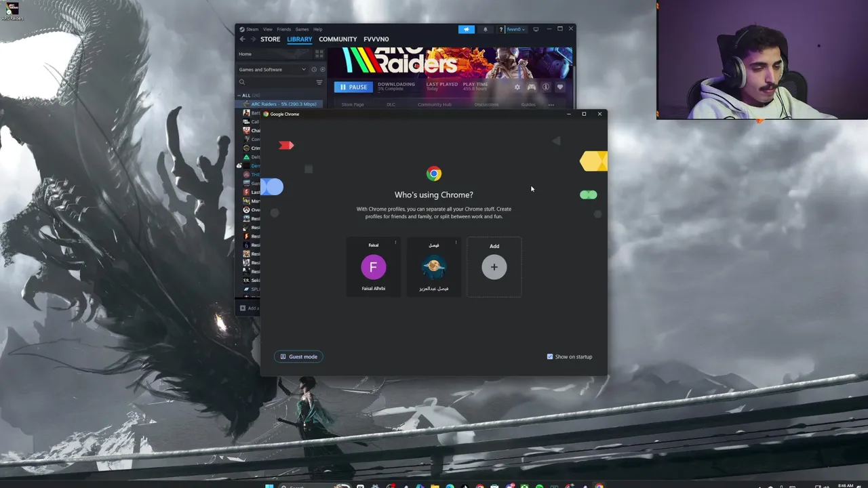
Task: Click Add a game in Steam
Action: (x=249, y=308)
